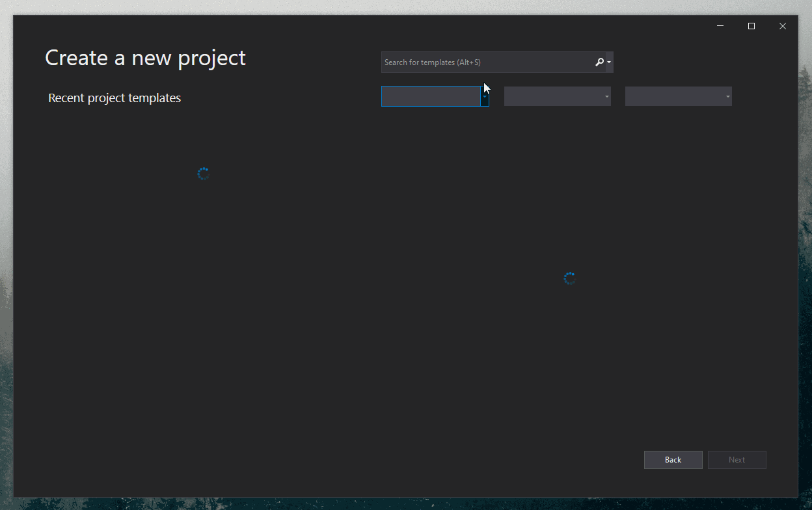
Task: Click the magnifier search icon
Action: click(x=599, y=62)
